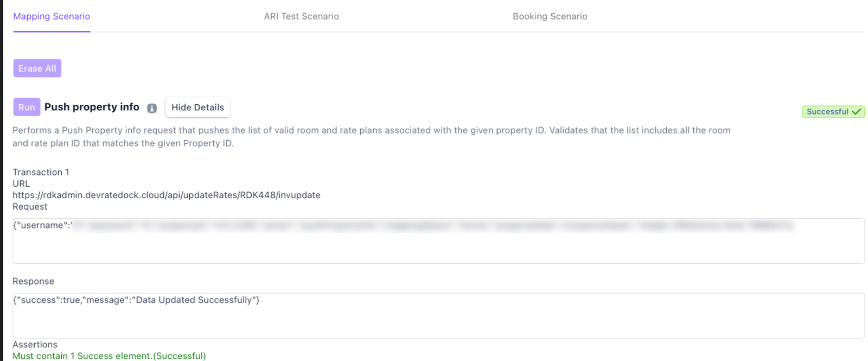This screenshot has height=361, width=868.
Task: Click the rdkadmin.devratedock.cloud URL text
Action: (x=166, y=195)
